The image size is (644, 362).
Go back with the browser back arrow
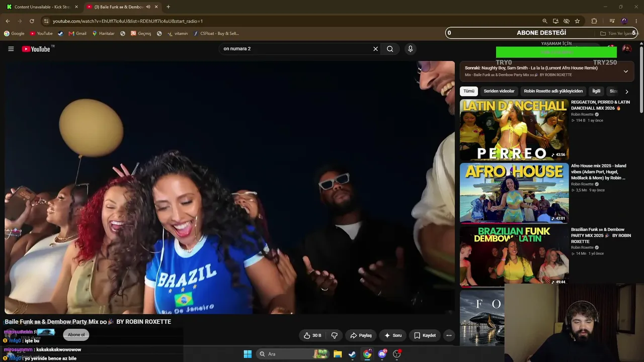point(8,21)
